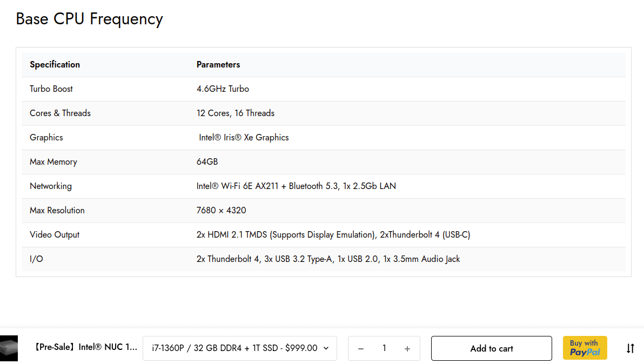
Task: Increase quantity with plus button
Action: tap(407, 348)
